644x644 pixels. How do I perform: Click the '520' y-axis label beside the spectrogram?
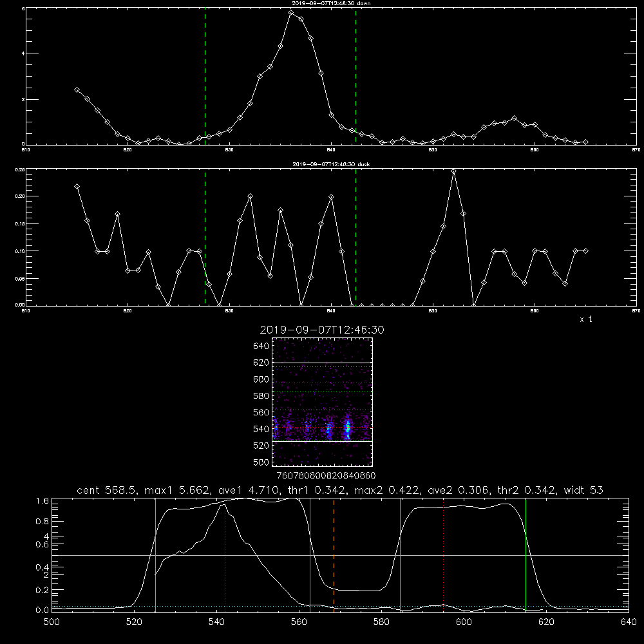click(x=261, y=446)
